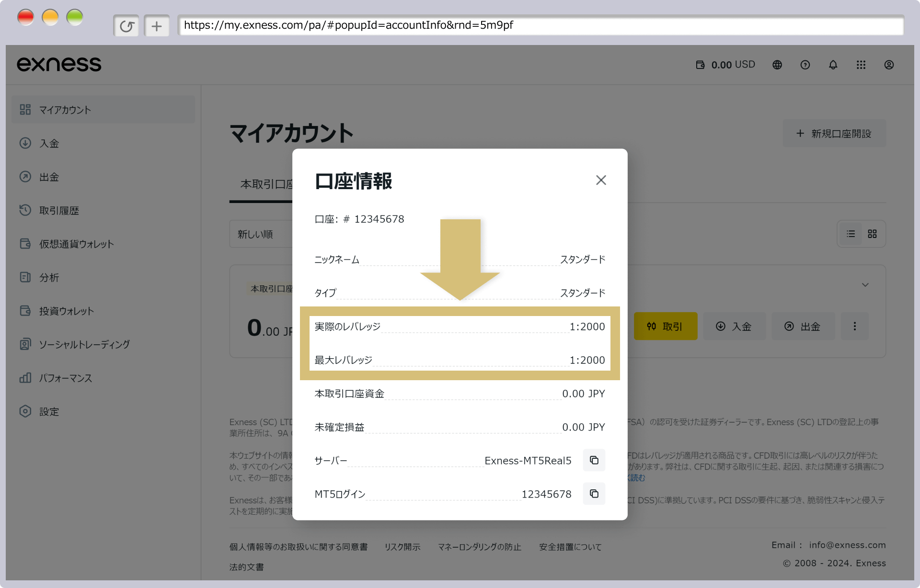Open the 法的文書 footer link
920x588 pixels.
tap(246, 567)
